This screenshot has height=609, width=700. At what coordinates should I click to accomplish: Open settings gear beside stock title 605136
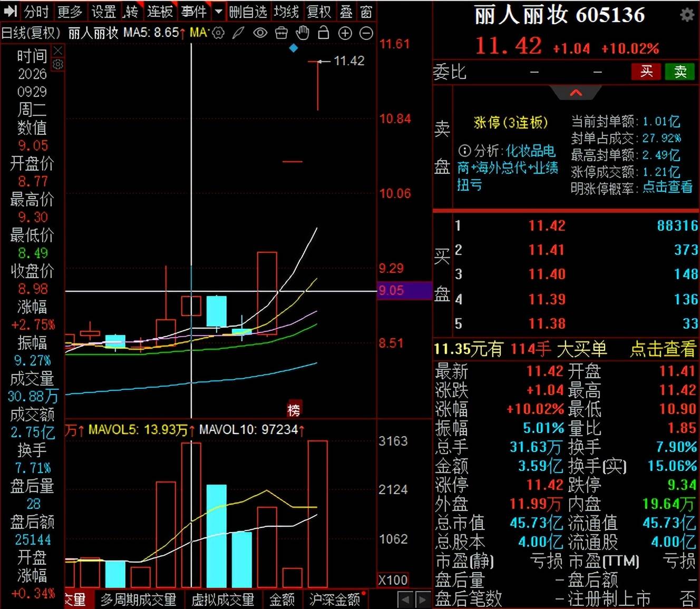click(687, 15)
